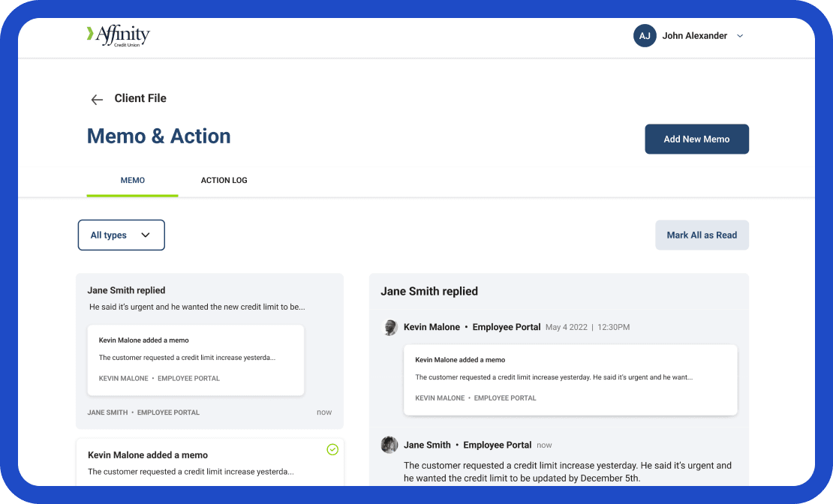Click Kevin Malone's profile picture

point(389,328)
